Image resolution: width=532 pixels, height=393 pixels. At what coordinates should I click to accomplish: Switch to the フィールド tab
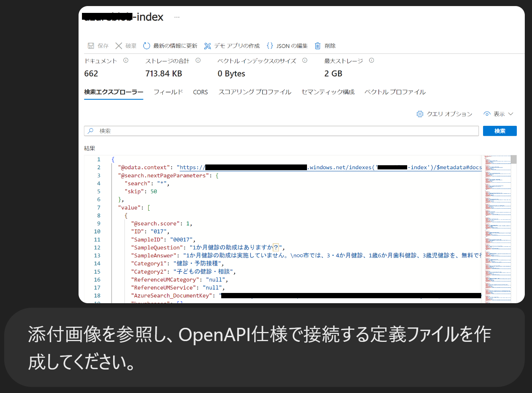[168, 92]
